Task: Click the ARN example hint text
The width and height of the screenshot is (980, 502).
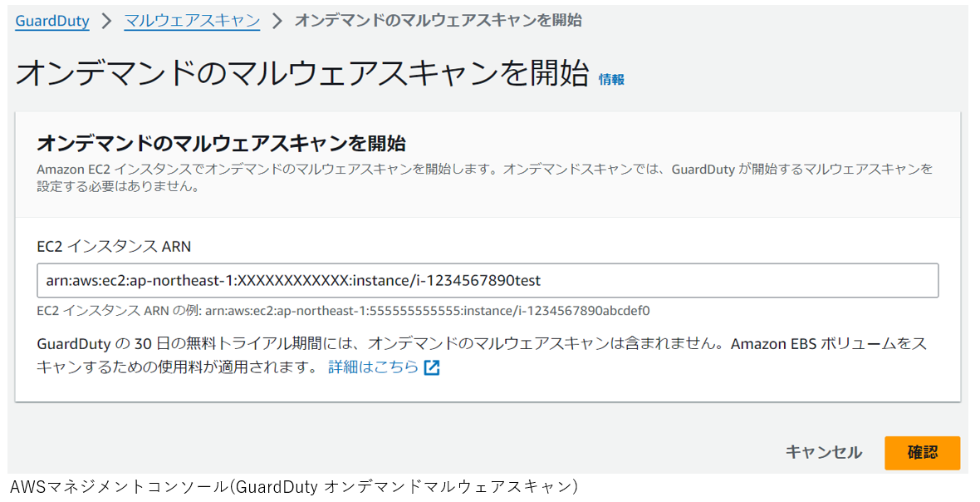Action: tap(343, 311)
